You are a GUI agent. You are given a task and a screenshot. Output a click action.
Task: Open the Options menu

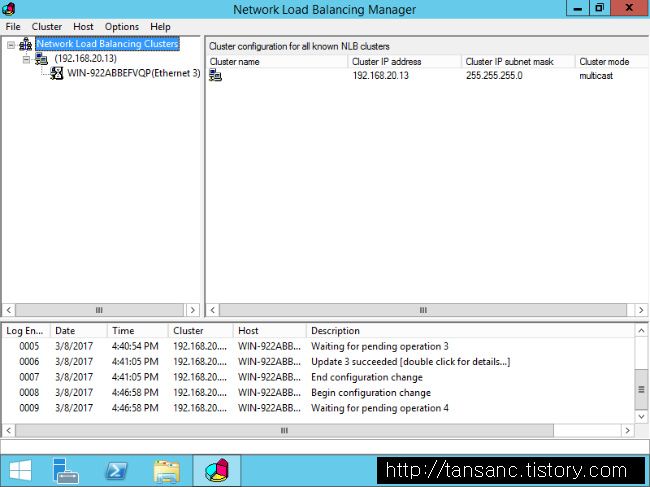(121, 27)
